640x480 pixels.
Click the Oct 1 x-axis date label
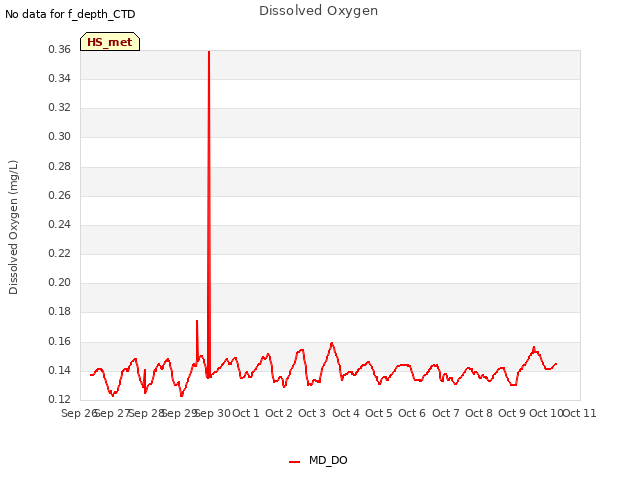tap(246, 413)
